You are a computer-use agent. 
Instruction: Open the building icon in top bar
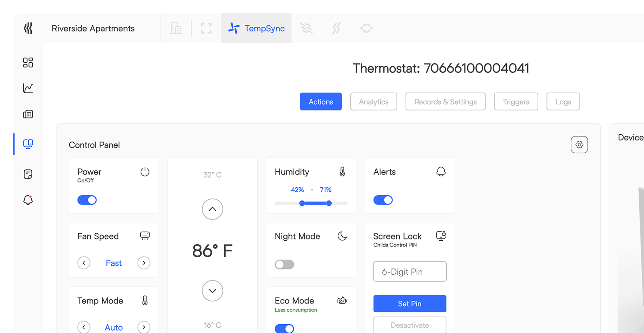[176, 28]
